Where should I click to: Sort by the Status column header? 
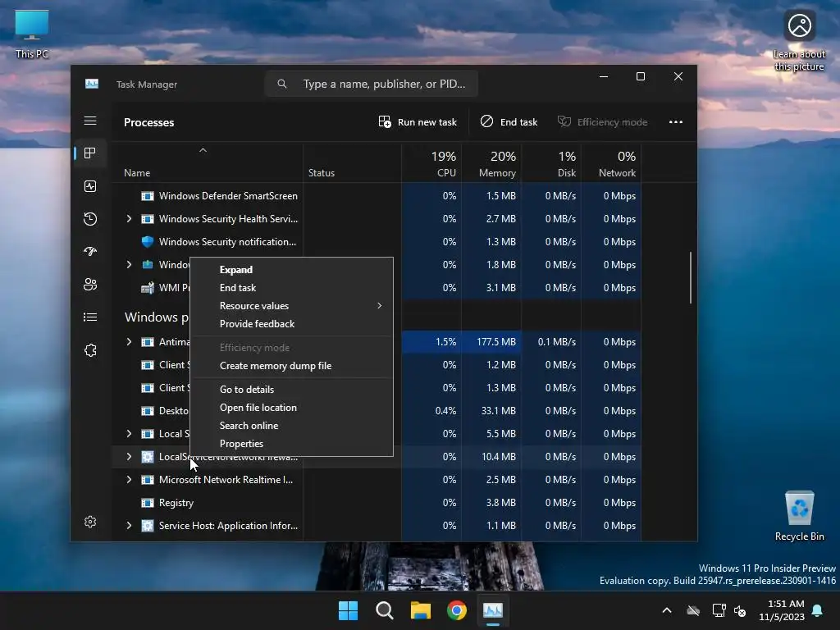point(352,163)
